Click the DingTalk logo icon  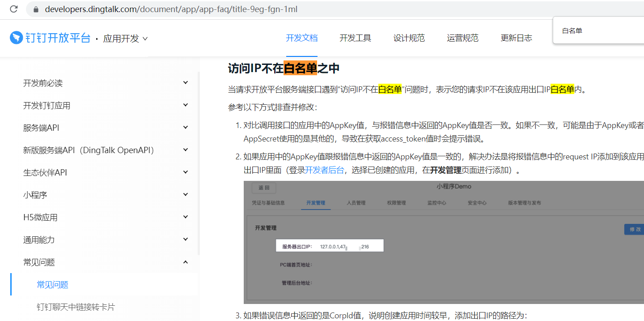pos(16,38)
